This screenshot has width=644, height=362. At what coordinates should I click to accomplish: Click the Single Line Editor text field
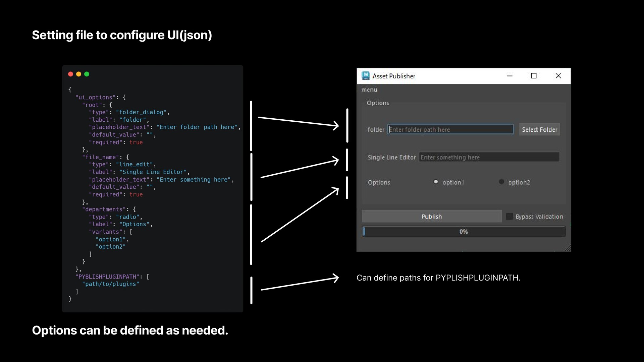(x=489, y=157)
